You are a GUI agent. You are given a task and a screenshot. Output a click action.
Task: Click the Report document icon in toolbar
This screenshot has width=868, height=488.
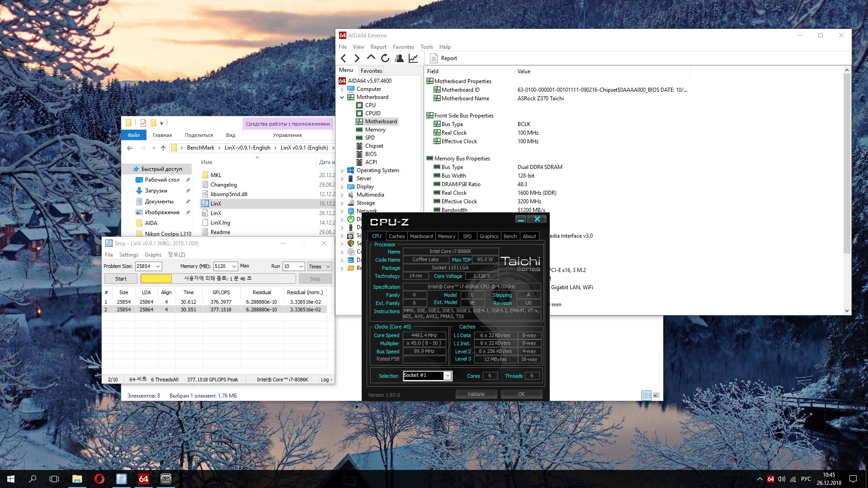(434, 58)
